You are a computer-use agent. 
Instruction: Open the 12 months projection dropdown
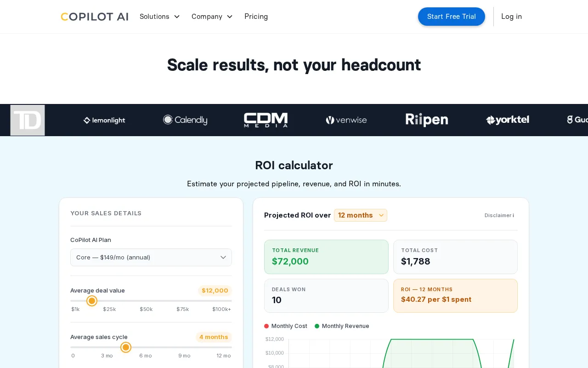click(361, 215)
